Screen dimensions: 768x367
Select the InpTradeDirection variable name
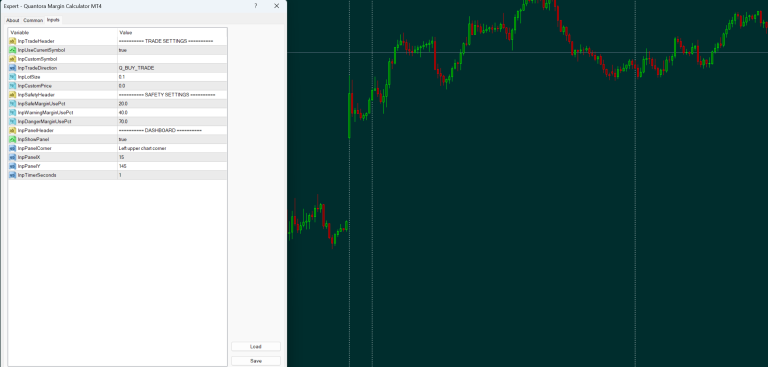point(37,68)
